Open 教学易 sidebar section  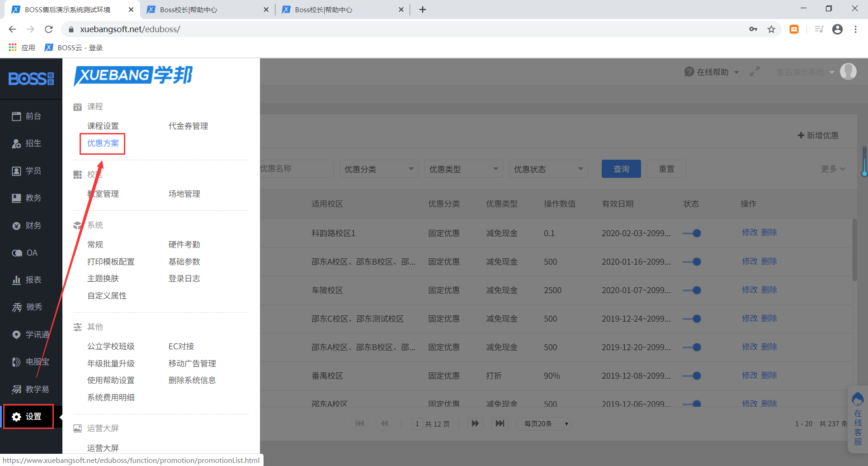(x=31, y=389)
